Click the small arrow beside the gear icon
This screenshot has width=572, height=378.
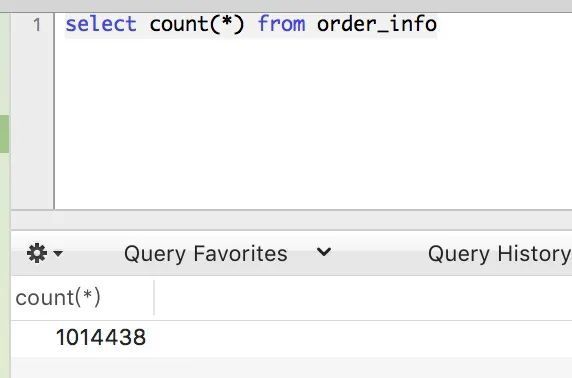click(x=58, y=253)
